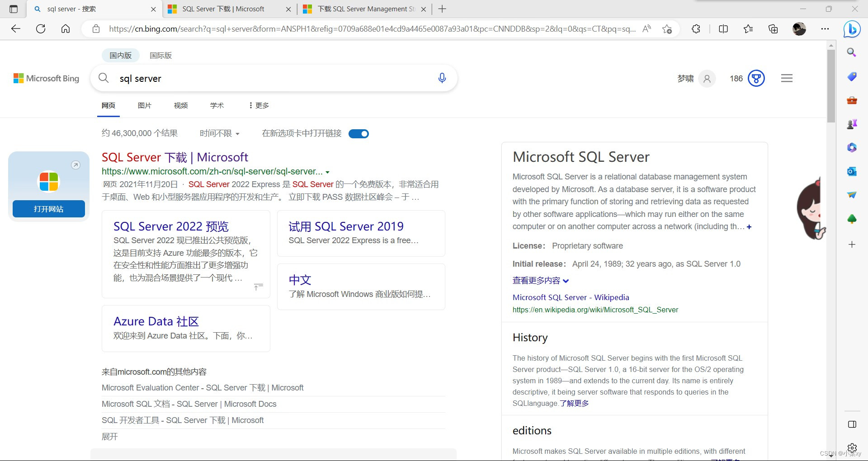Switch to domestic version 国内版
Viewport: 868px width, 461px height.
121,55
